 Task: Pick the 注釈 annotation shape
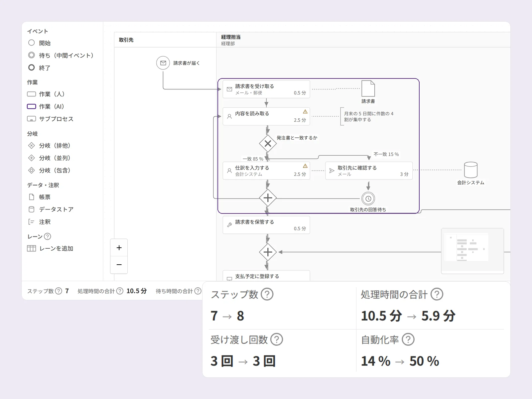click(x=39, y=222)
